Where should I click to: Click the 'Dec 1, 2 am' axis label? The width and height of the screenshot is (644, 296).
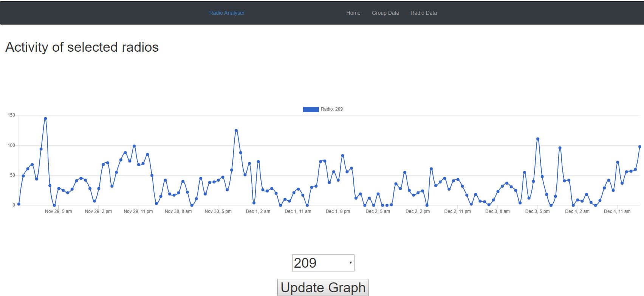pos(258,211)
